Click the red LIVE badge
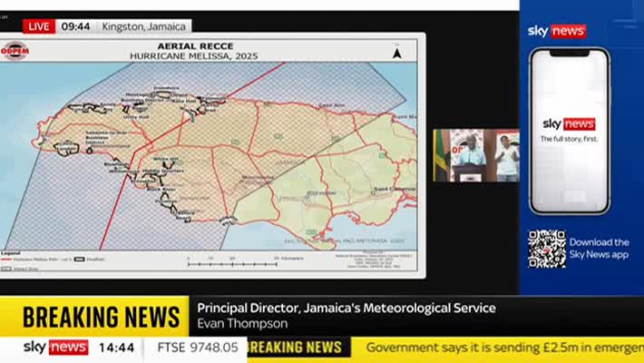The height and width of the screenshot is (363, 644). coord(39,26)
